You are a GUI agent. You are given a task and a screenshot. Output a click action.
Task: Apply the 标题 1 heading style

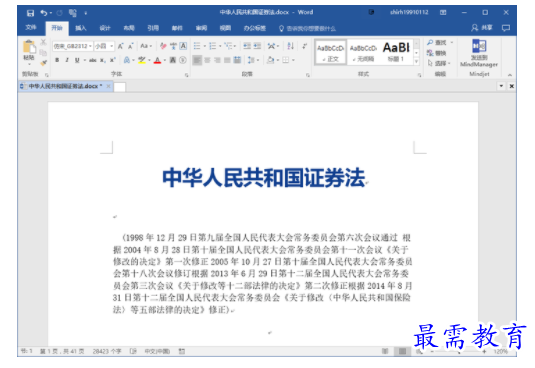[x=396, y=52]
